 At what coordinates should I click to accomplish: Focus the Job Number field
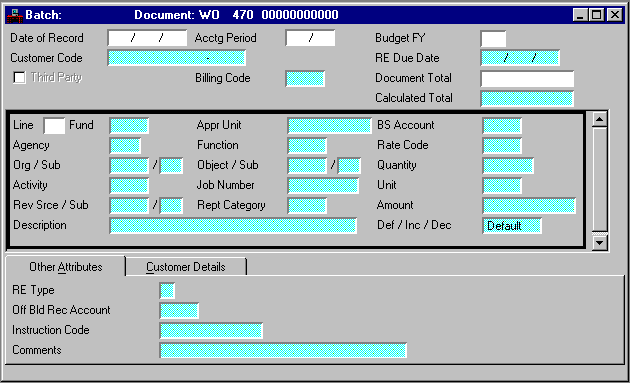pyautogui.click(x=323, y=186)
